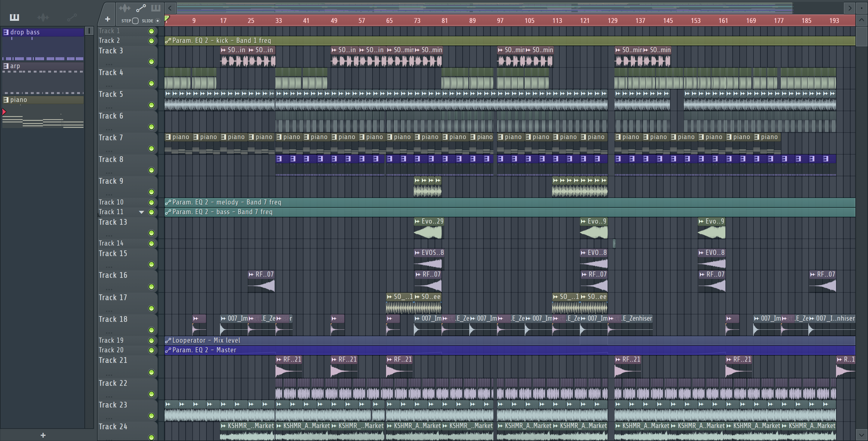The image size is (868, 441).
Task: Mute Track 11 with its green LED
Action: [151, 212]
